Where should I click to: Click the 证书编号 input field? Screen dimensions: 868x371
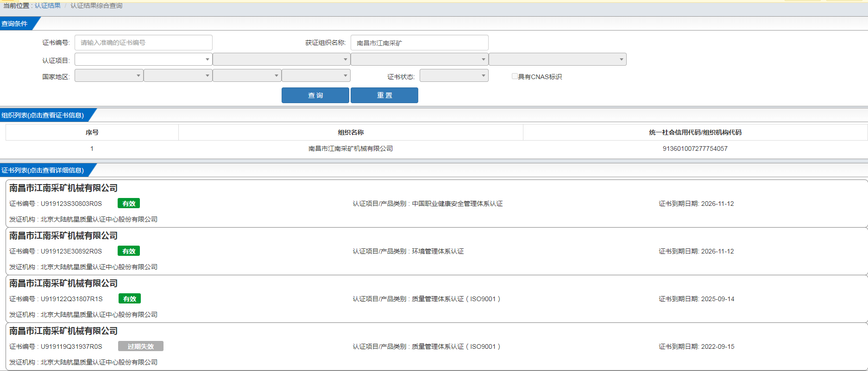click(x=143, y=43)
